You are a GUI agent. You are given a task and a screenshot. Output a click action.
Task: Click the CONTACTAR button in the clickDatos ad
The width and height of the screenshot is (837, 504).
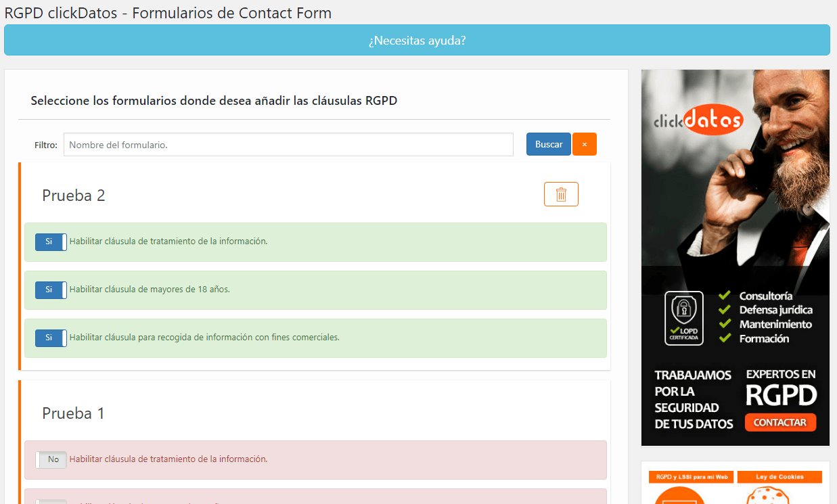pyautogui.click(x=780, y=423)
